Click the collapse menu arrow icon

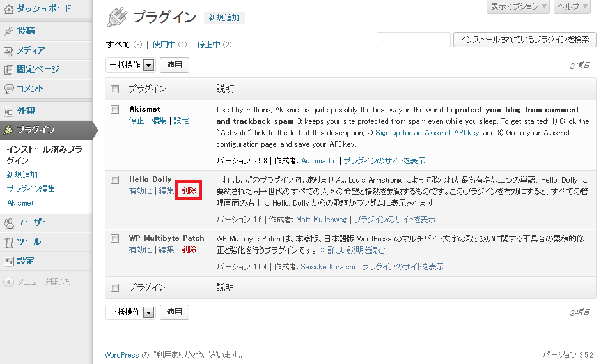coord(9,282)
